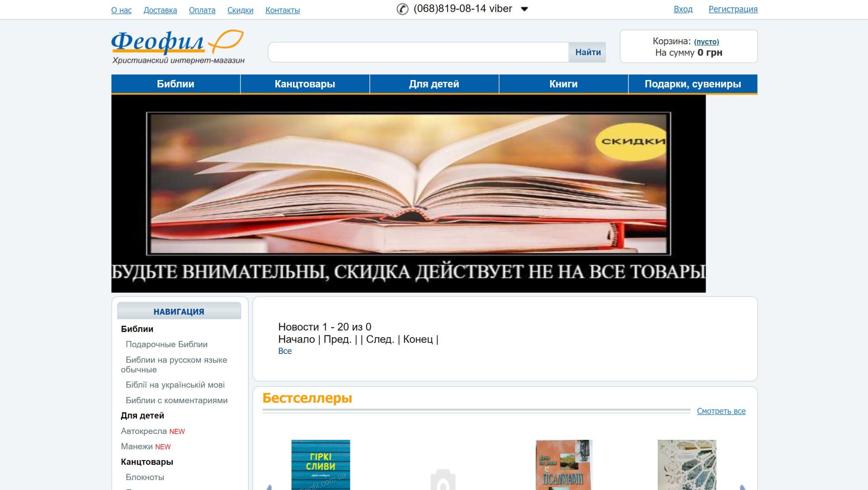Click the Бестселлеры heading
Image resolution: width=868 pixels, height=490 pixels.
307,398
